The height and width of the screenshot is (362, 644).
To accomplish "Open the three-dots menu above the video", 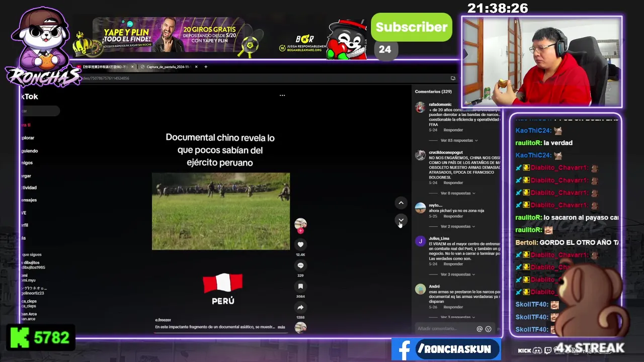I will [282, 95].
